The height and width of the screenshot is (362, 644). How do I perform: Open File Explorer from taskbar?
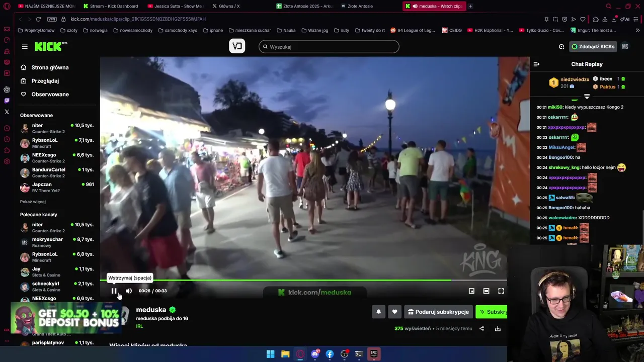click(x=285, y=354)
